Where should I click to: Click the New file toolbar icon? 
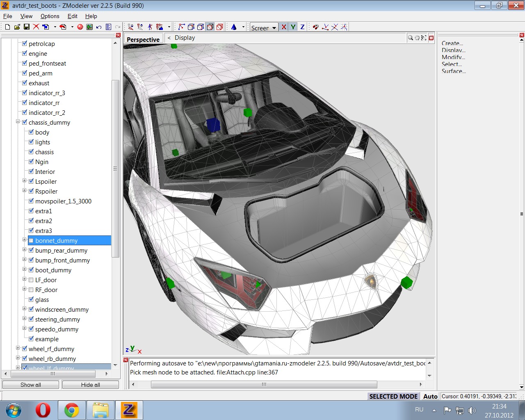point(7,27)
